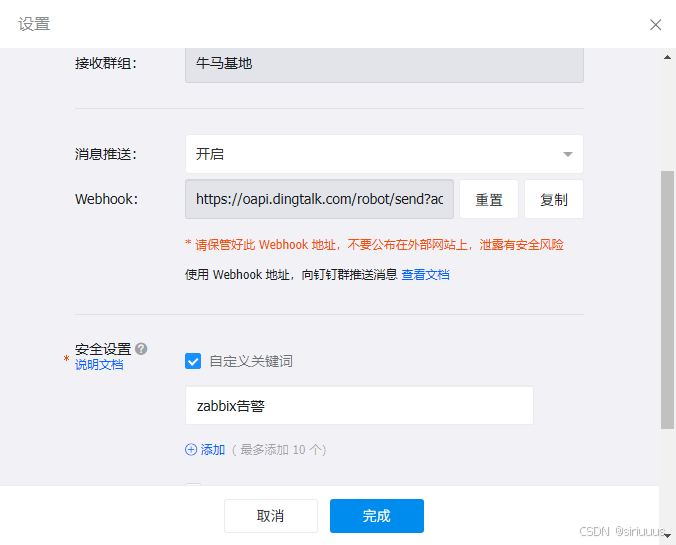The width and height of the screenshot is (676, 545).
Task: Click the scrollbar up arrow
Action: click(x=667, y=57)
